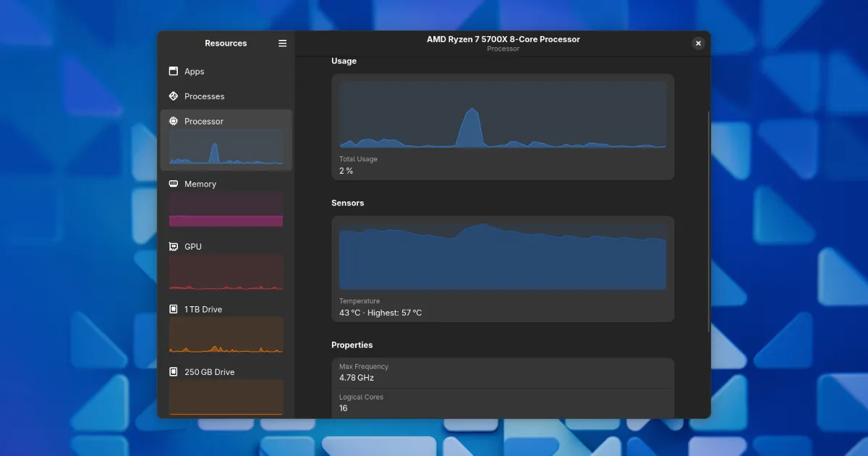This screenshot has width=868, height=456.
Task: Click the Processor sidebar mini graph
Action: pos(226,148)
